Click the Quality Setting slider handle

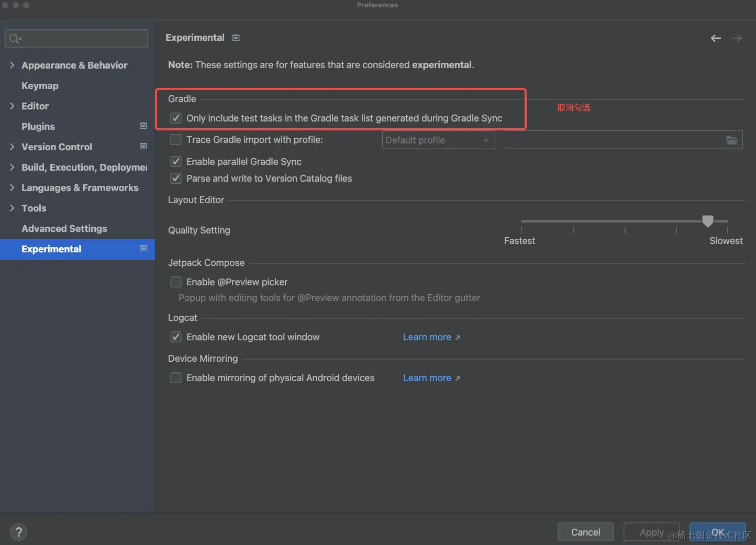tap(707, 221)
